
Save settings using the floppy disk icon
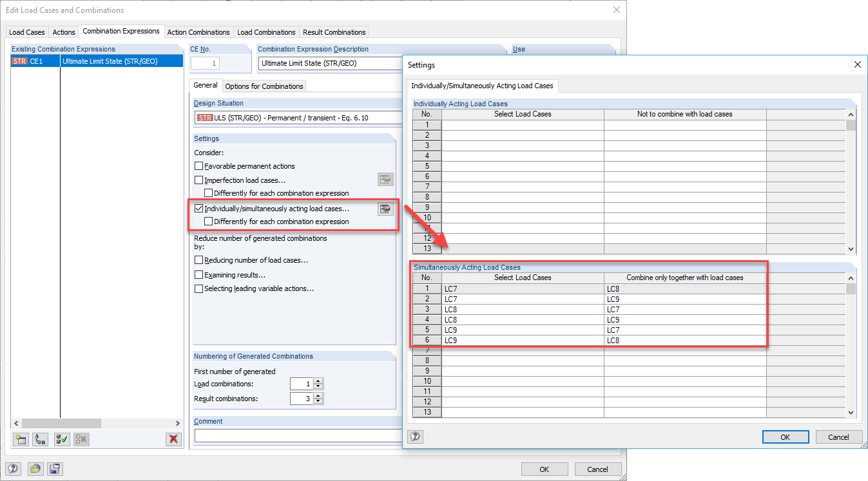[55, 469]
